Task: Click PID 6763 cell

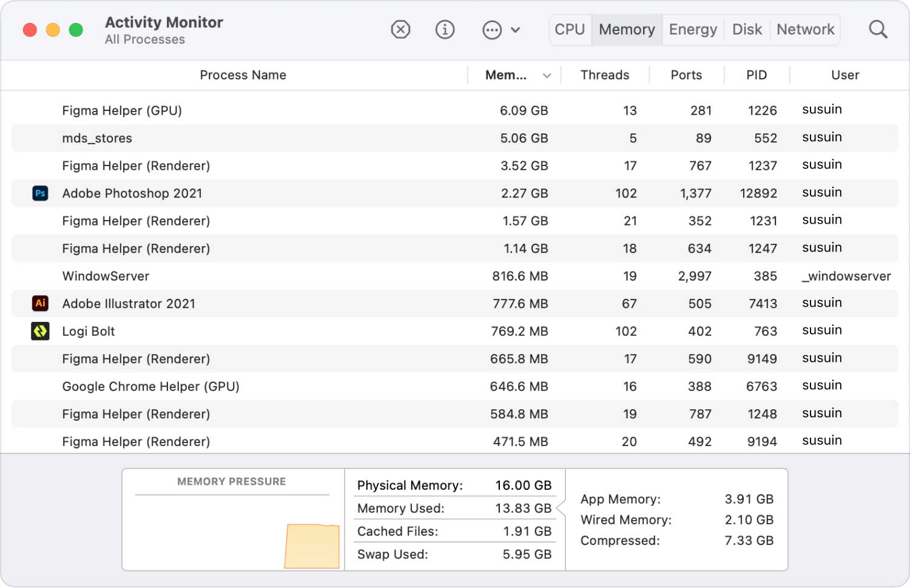Action: [x=761, y=386]
